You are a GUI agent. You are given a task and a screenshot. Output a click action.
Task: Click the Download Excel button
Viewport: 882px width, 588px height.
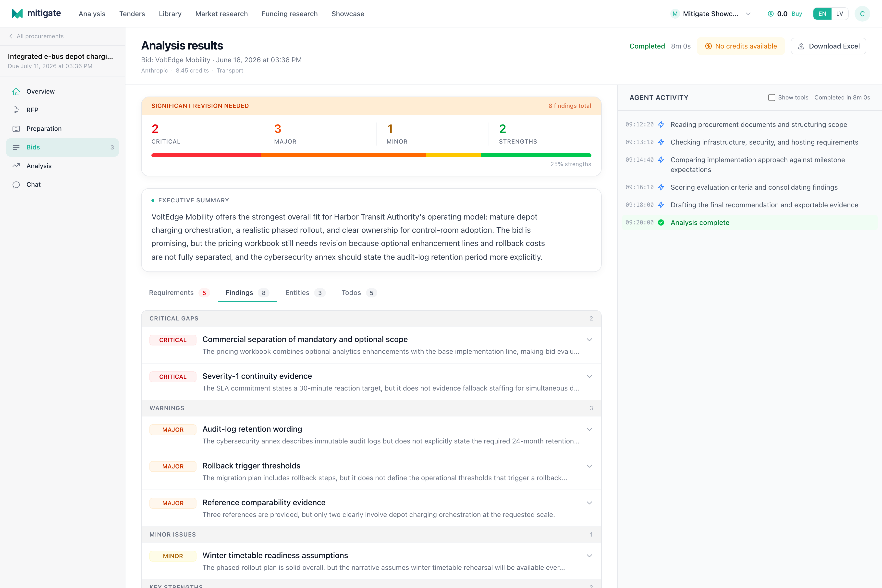coord(828,46)
